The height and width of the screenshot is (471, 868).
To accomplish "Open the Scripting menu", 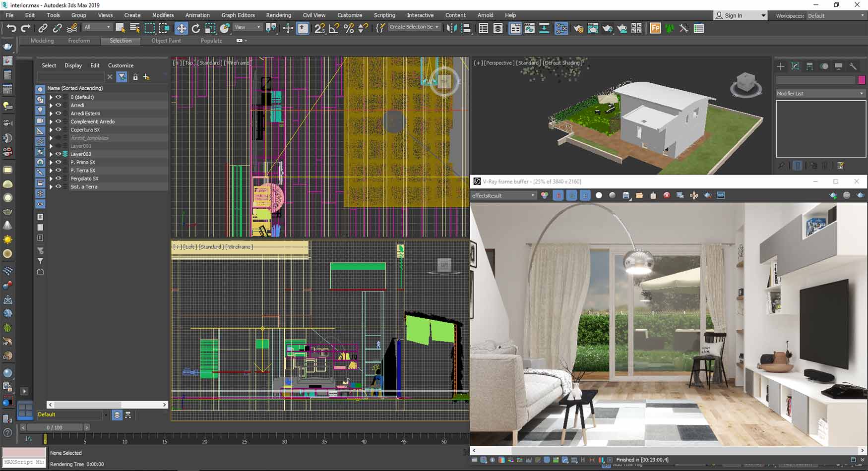I will pyautogui.click(x=384, y=15).
